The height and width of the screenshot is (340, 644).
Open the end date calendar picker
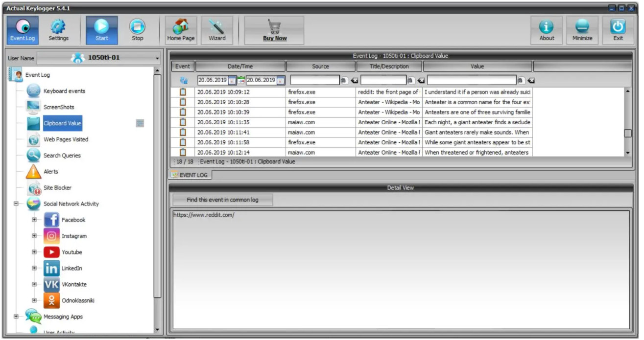[x=281, y=80]
